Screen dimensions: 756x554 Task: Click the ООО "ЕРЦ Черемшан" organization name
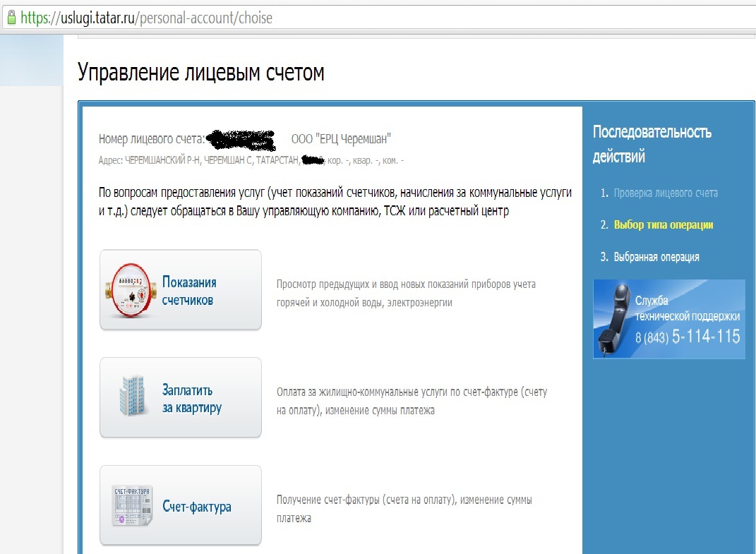click(341, 138)
